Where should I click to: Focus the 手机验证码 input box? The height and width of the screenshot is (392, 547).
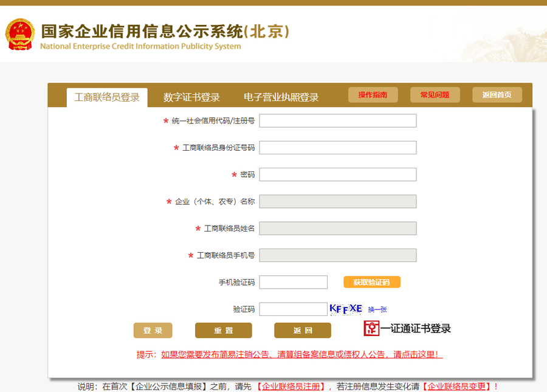point(294,282)
